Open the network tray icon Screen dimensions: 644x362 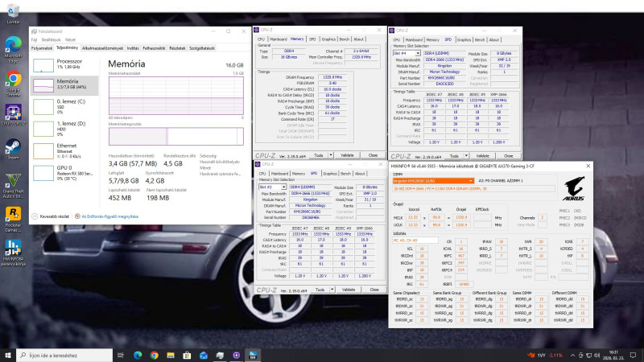tap(588, 355)
